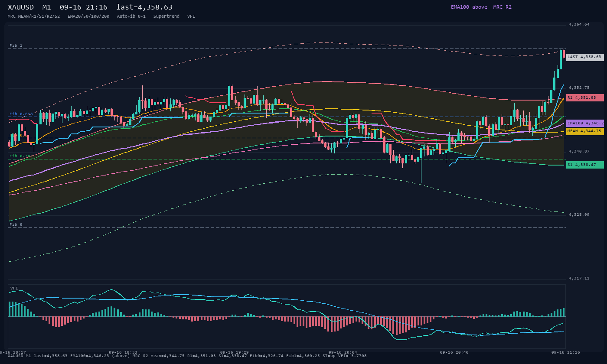Select the 4,328.99 price axis label
This screenshot has width=607, height=364.
pyautogui.click(x=579, y=214)
